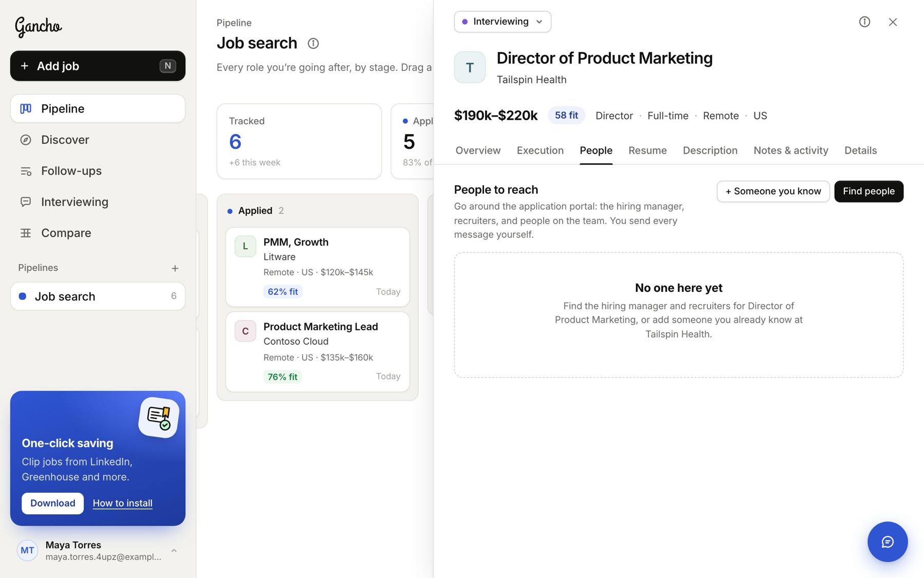Image resolution: width=924 pixels, height=578 pixels.
Task: Open Pipeline in the sidebar
Action: tap(98, 108)
